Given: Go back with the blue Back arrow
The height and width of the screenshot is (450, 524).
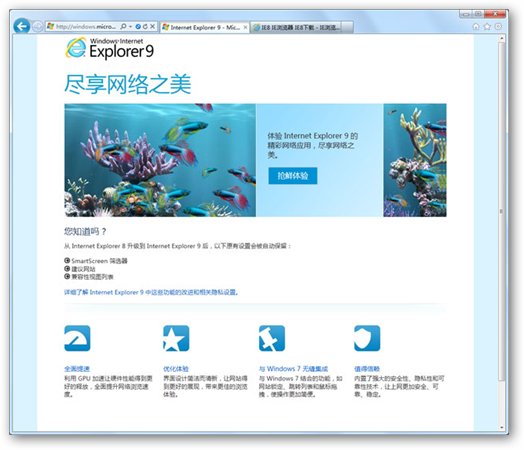Looking at the screenshot, I should coord(22,26).
